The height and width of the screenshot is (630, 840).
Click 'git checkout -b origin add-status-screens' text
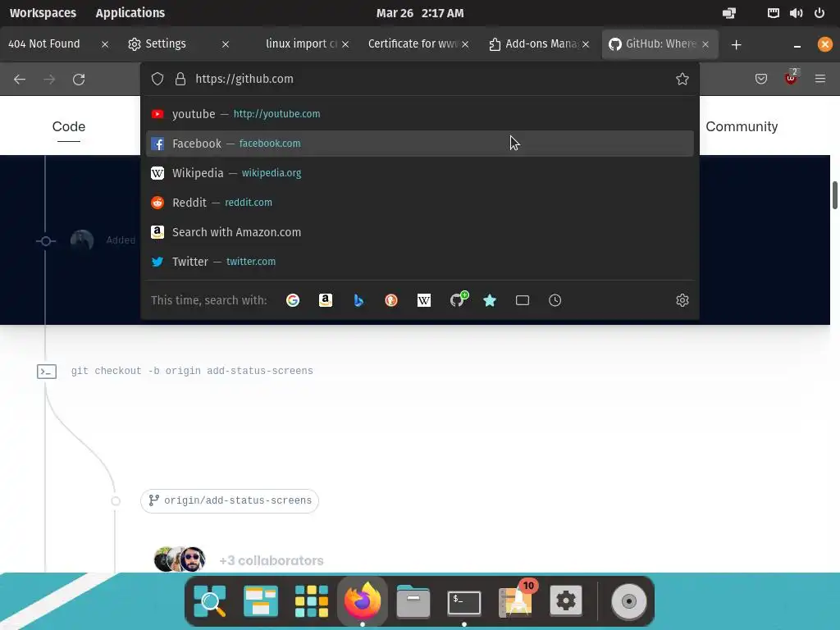point(192,371)
